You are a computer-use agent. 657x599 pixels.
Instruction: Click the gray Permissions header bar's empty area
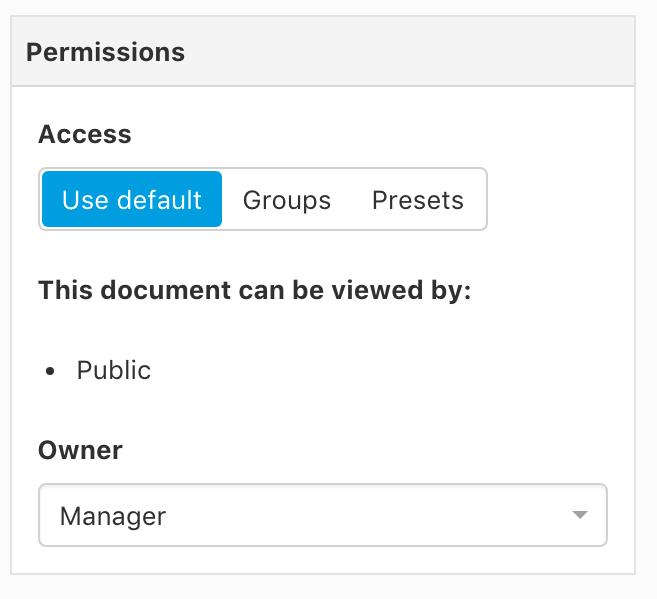pyautogui.click(x=411, y=52)
